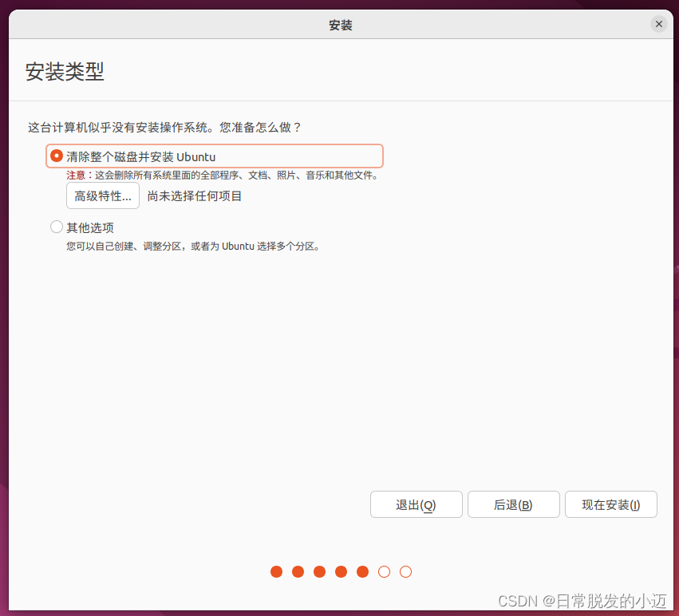Open the "高级特性..." dialog
Screen dimensions: 679x616
pos(103,195)
